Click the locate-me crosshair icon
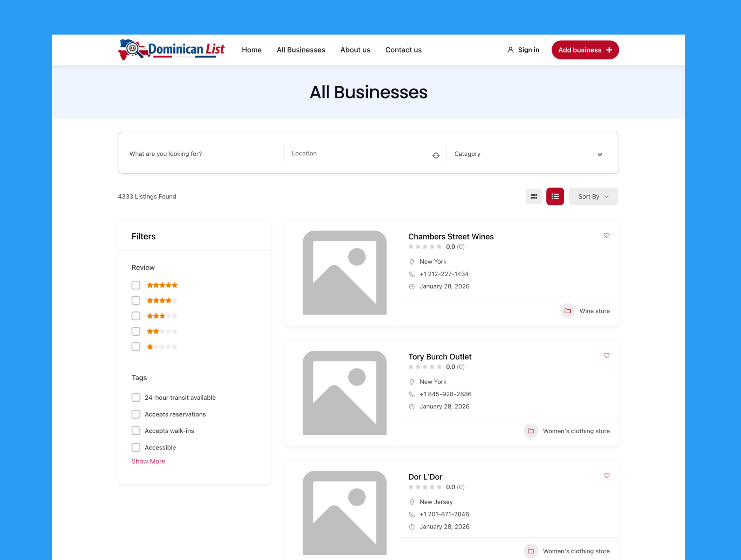Screen dimensions: 741x560 pyautogui.click(x=436, y=155)
